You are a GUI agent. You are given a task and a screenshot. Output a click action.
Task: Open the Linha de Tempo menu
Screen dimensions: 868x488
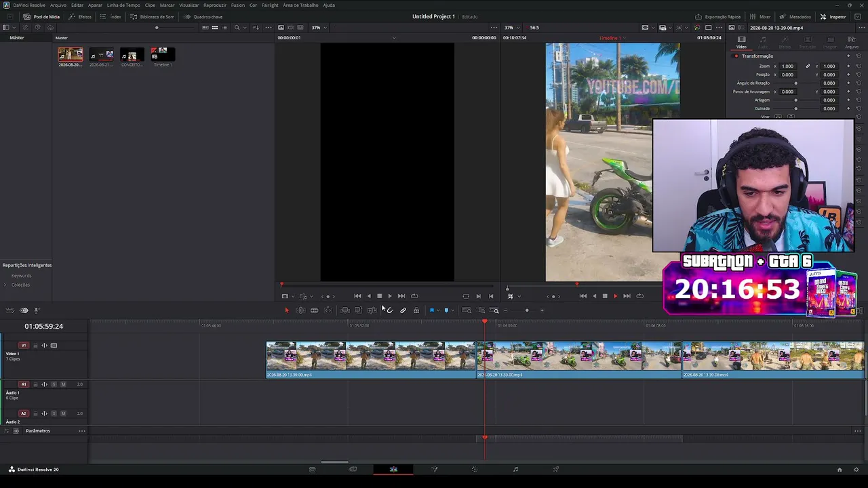click(123, 5)
